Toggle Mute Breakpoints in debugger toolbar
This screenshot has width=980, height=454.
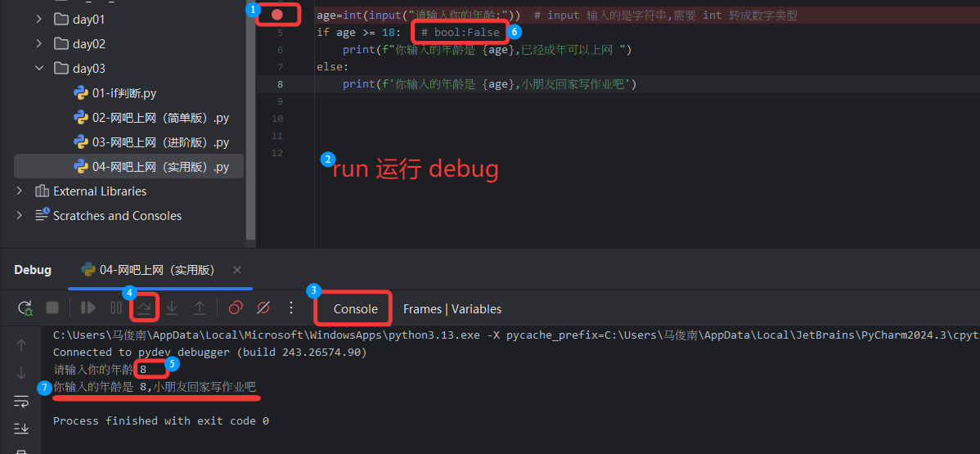tap(263, 308)
